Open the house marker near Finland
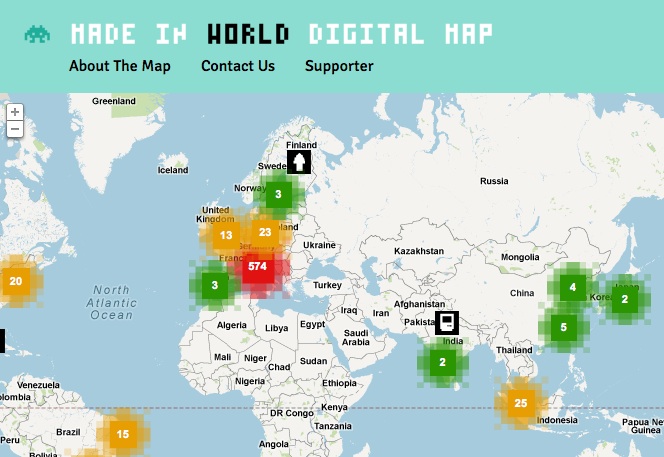The image size is (664, 457). pyautogui.click(x=299, y=162)
